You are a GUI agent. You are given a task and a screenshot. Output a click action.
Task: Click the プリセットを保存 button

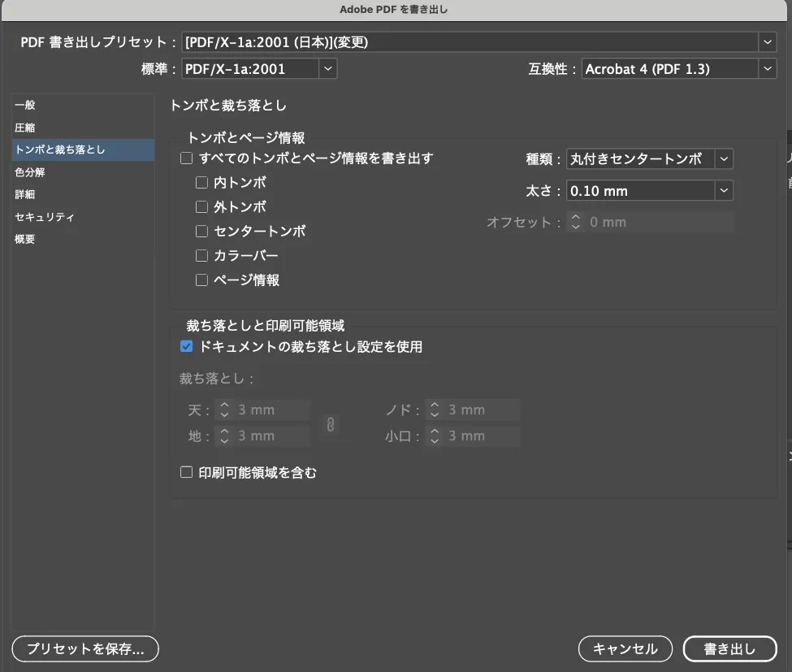(x=84, y=648)
